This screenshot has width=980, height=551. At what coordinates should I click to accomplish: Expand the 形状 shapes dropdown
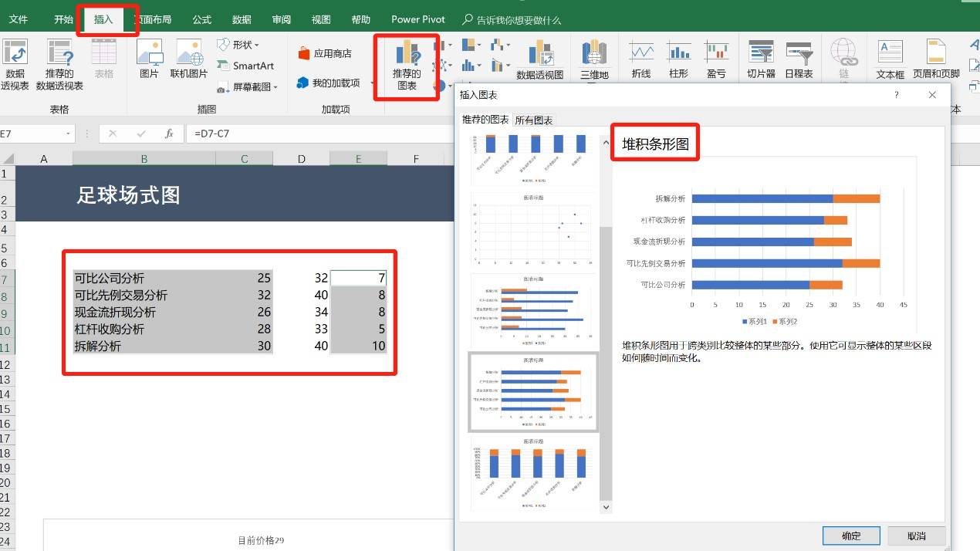point(238,45)
